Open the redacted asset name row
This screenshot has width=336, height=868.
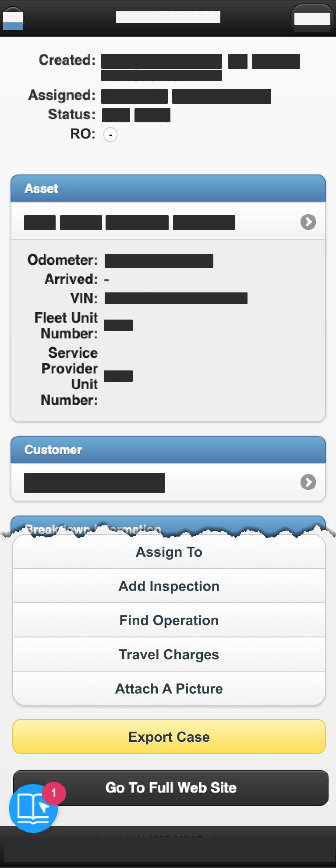pyautogui.click(x=168, y=221)
